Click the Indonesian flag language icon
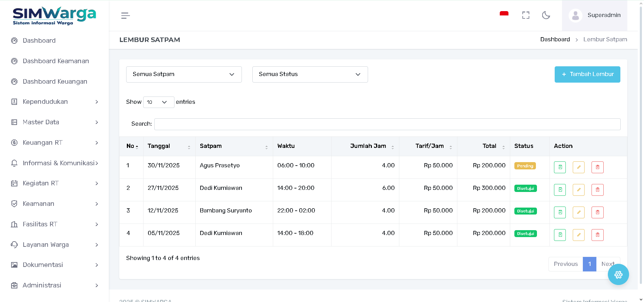Image resolution: width=644 pixels, height=302 pixels. (504, 14)
